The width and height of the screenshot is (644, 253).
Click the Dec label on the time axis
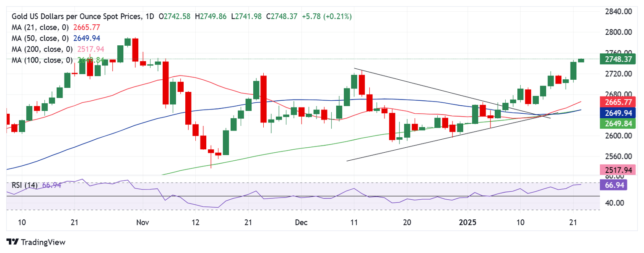[301, 222]
